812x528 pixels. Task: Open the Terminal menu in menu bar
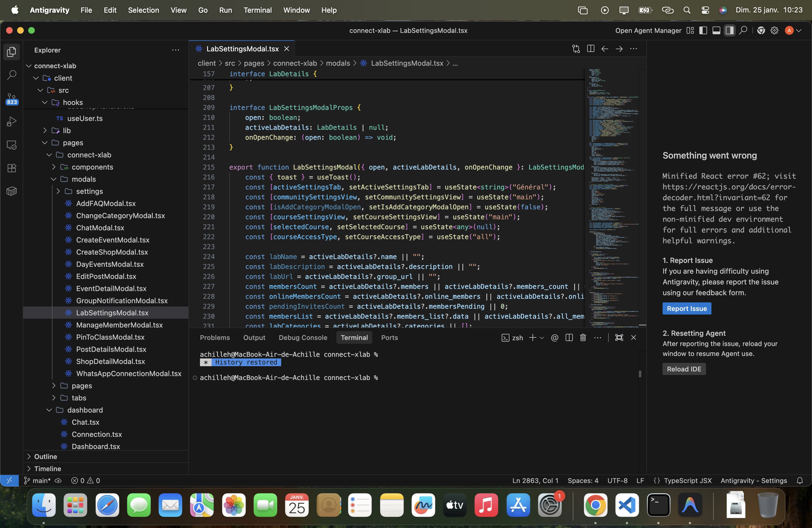click(257, 10)
